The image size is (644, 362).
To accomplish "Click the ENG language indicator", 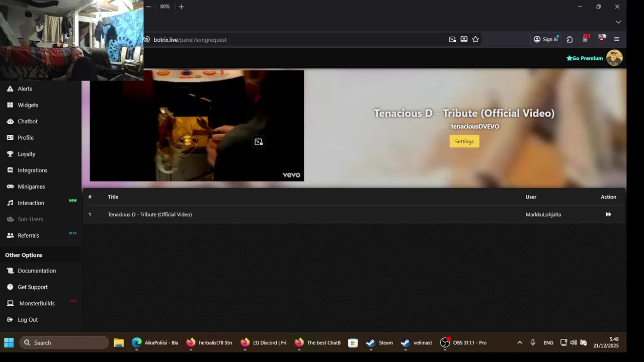I will pyautogui.click(x=548, y=342).
